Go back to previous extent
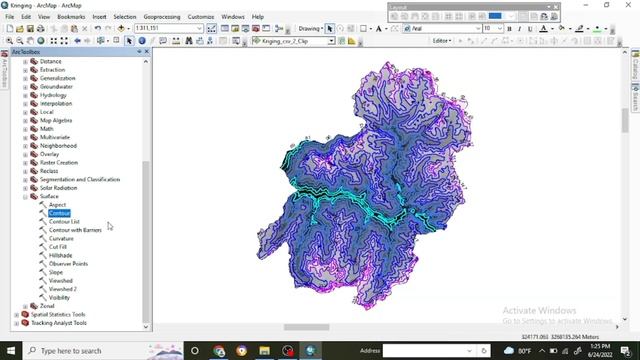 (x=77, y=41)
